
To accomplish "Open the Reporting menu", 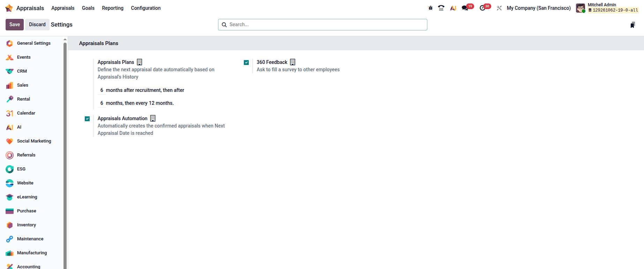I will coord(113,8).
